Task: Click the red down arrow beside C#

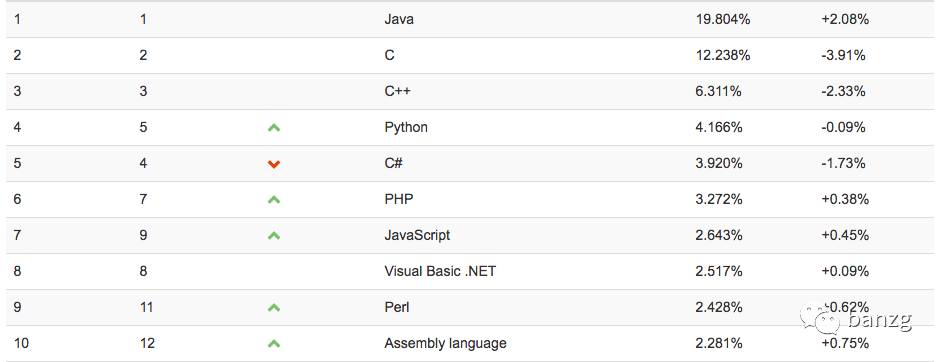Action: click(x=274, y=164)
